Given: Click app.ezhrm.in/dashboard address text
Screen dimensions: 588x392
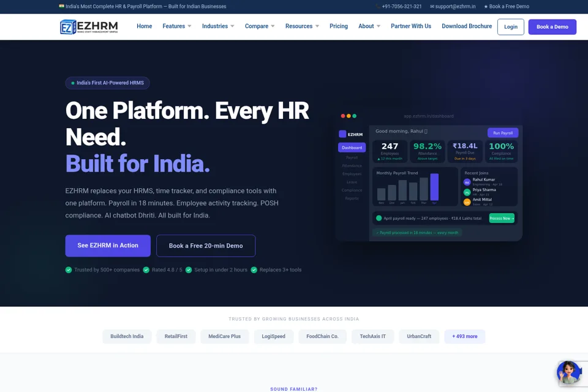Looking at the screenshot, I should (x=429, y=116).
